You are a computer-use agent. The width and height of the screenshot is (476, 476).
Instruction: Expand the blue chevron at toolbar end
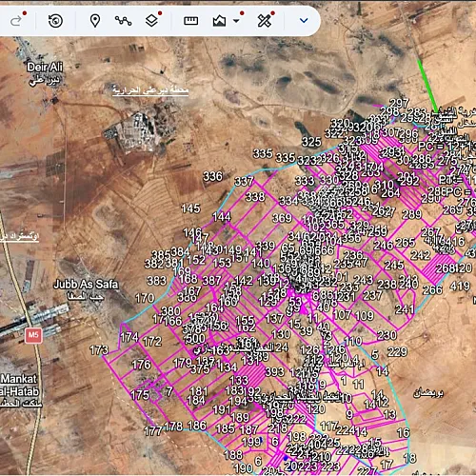point(304,21)
